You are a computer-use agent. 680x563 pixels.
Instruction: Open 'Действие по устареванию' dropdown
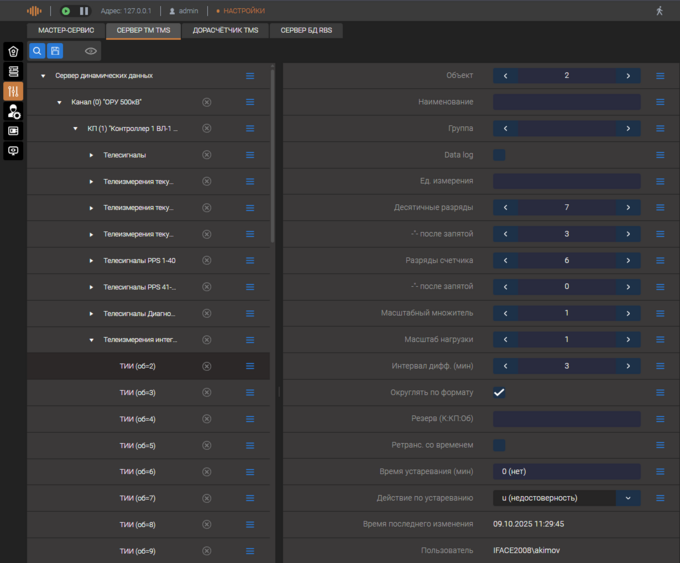tap(628, 498)
